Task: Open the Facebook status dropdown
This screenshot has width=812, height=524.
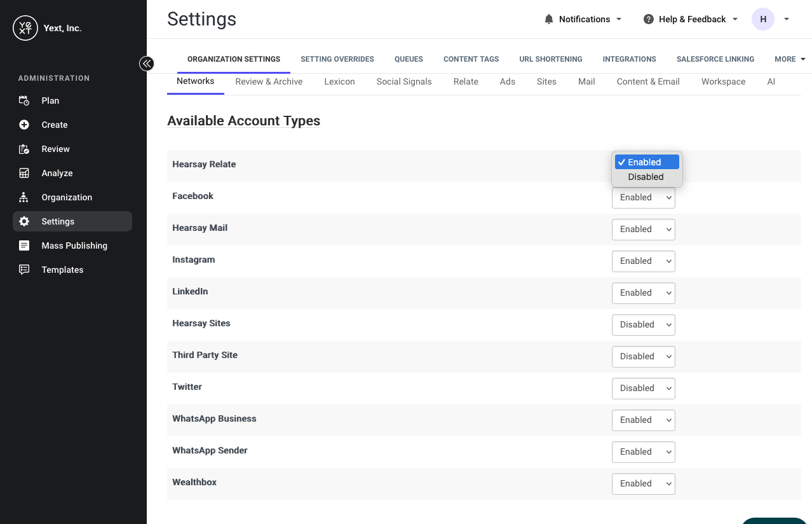Action: [643, 198]
